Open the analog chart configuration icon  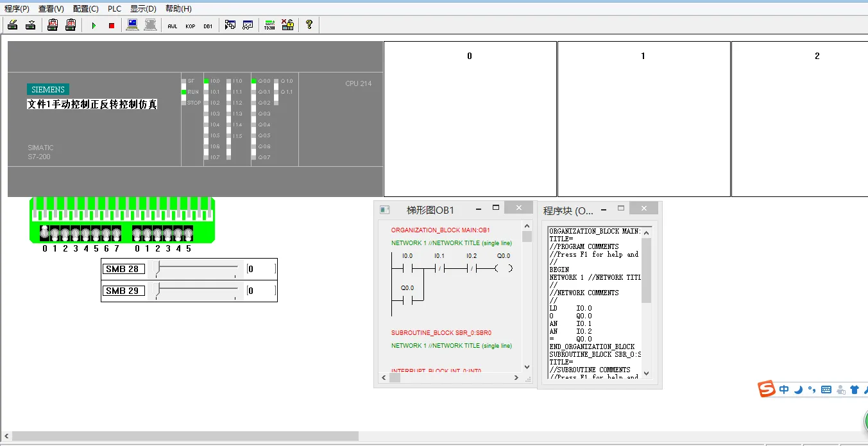tap(248, 25)
